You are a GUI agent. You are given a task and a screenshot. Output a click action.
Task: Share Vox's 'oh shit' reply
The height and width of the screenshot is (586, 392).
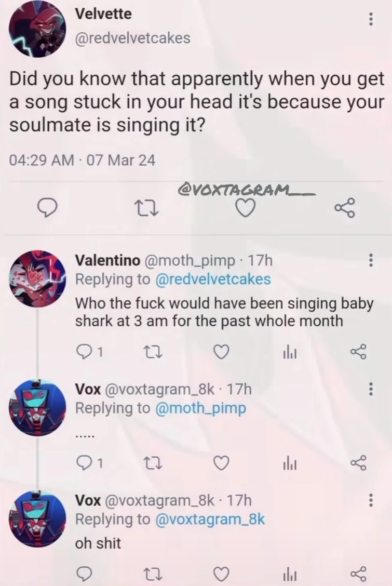[x=358, y=574]
